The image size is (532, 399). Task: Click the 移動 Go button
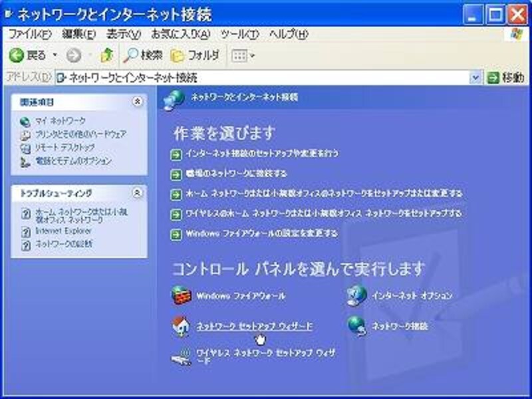(505, 78)
